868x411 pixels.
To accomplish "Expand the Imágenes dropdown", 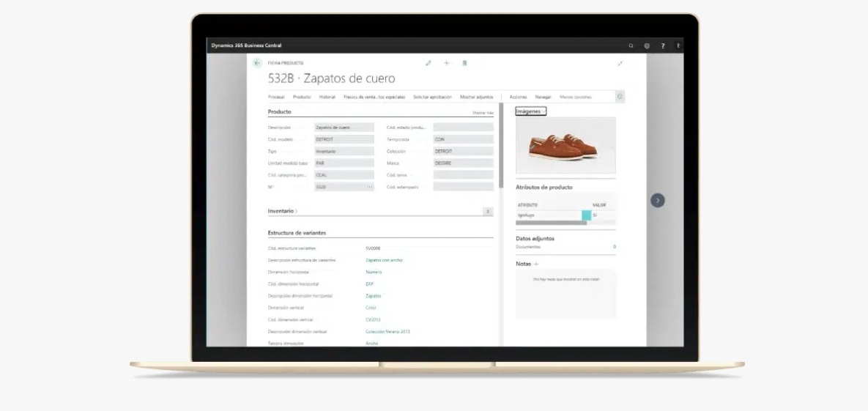I will click(531, 111).
